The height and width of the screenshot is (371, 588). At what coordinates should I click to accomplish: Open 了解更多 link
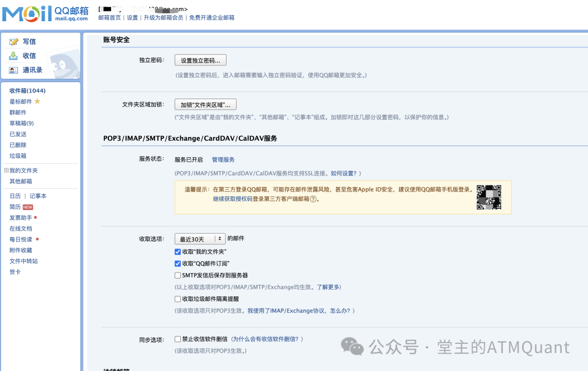328,287
